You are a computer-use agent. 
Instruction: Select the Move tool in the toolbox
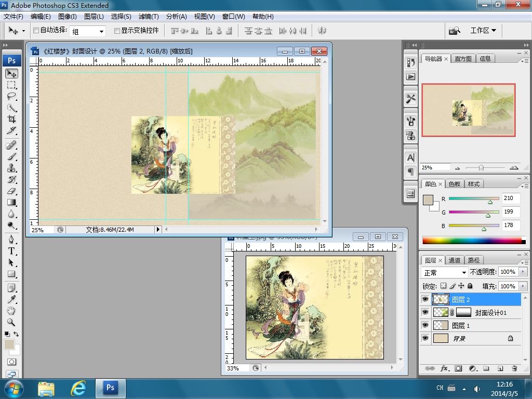click(x=11, y=74)
